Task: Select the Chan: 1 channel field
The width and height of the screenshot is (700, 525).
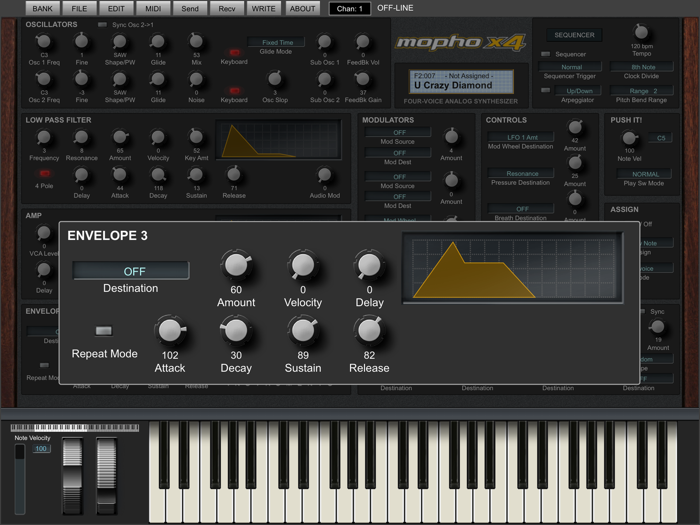Action: tap(350, 8)
